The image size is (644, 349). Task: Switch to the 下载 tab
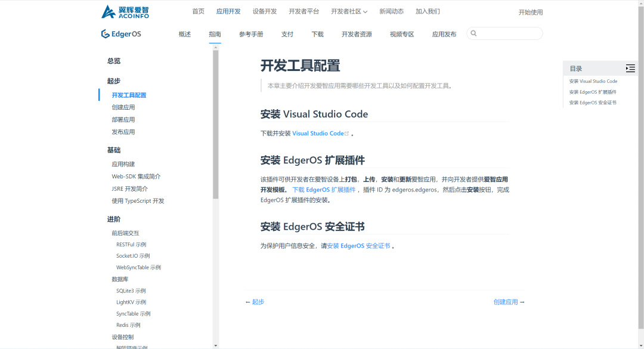(x=317, y=34)
